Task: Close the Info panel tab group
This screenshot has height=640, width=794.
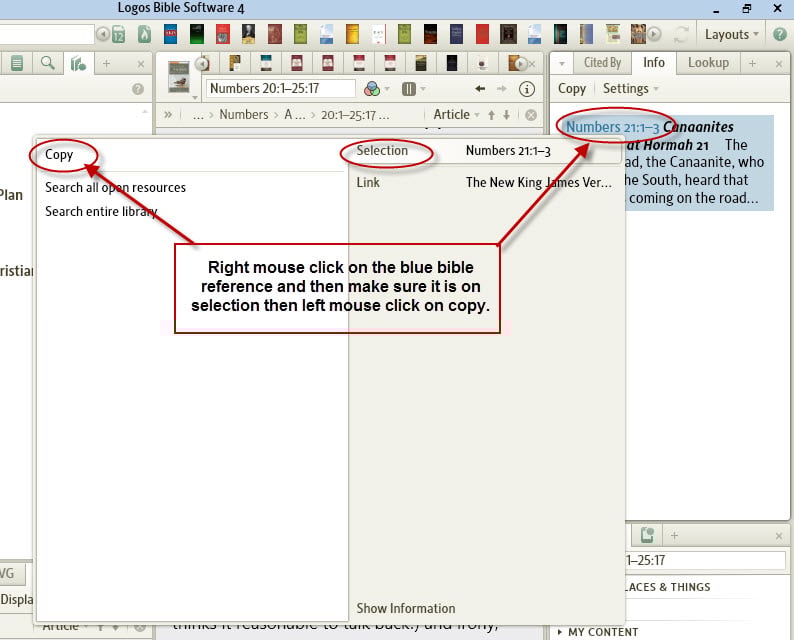Action: click(779, 64)
